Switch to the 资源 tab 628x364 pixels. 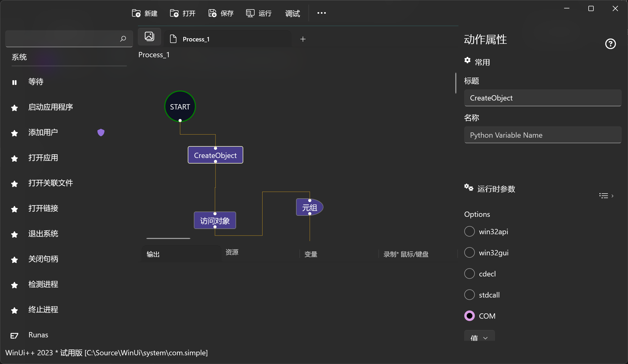click(232, 252)
